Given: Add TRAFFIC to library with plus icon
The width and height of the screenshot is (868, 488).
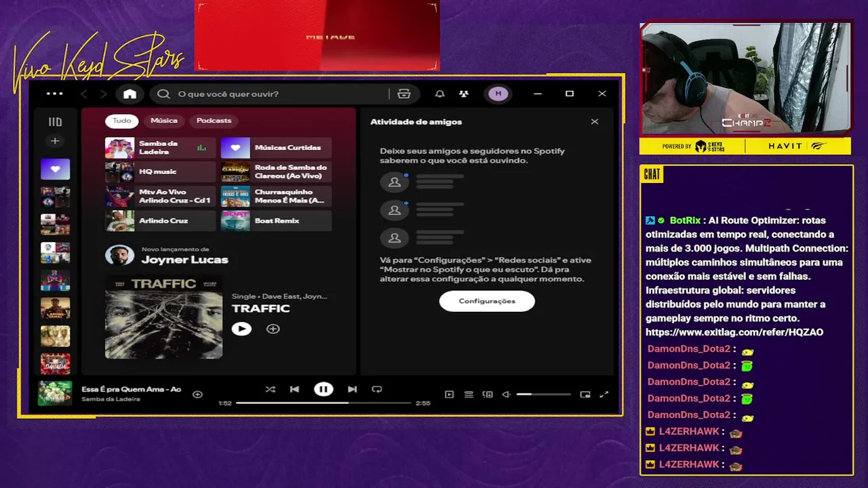Looking at the screenshot, I should (x=273, y=329).
